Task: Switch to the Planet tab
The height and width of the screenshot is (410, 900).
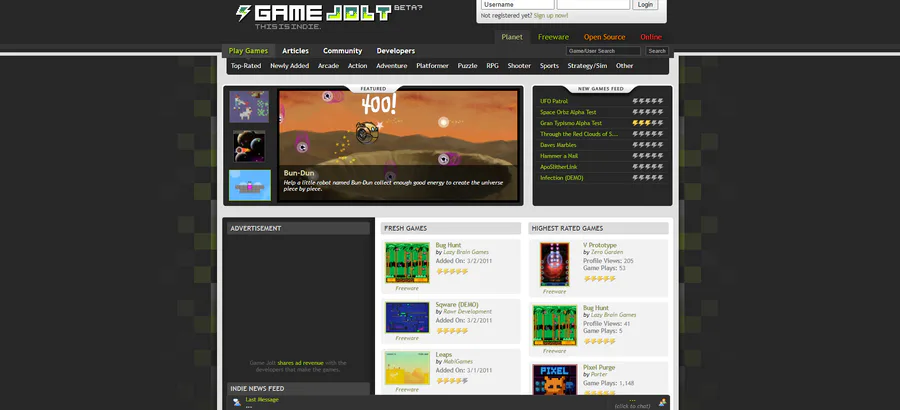Action: [512, 37]
